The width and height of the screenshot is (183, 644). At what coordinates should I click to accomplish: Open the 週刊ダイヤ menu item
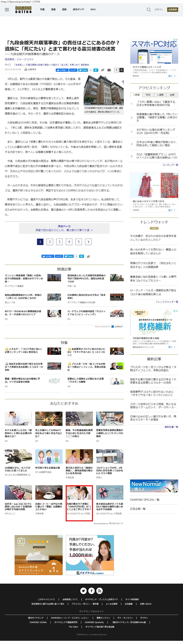click(x=78, y=9)
